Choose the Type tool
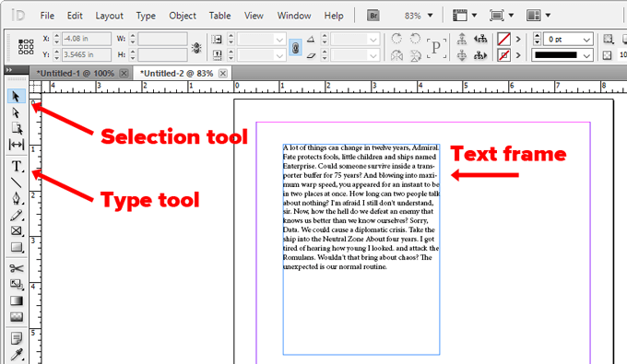Screen dimensions: 627x364 tap(17, 166)
